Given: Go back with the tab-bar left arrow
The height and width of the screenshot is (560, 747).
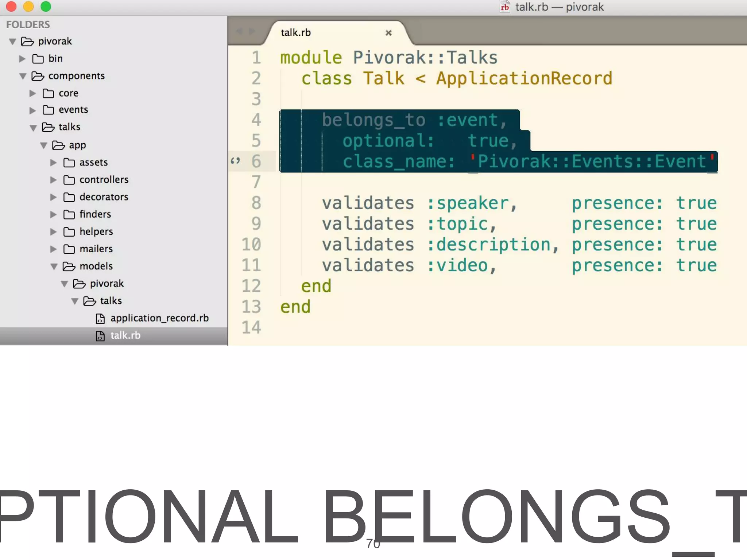Looking at the screenshot, I should pyautogui.click(x=240, y=31).
